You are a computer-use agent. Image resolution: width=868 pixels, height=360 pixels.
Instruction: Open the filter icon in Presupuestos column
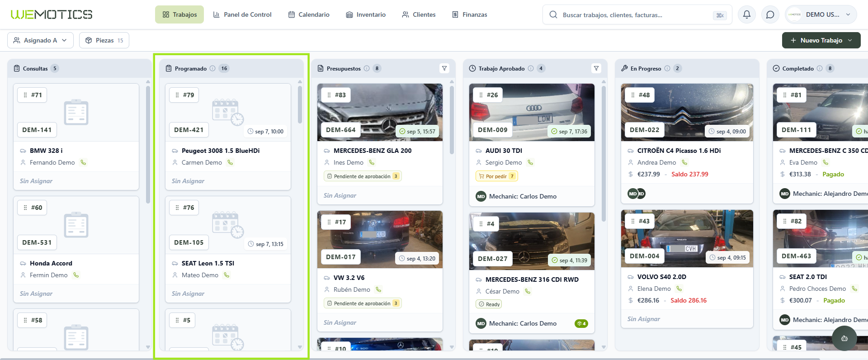(x=444, y=68)
